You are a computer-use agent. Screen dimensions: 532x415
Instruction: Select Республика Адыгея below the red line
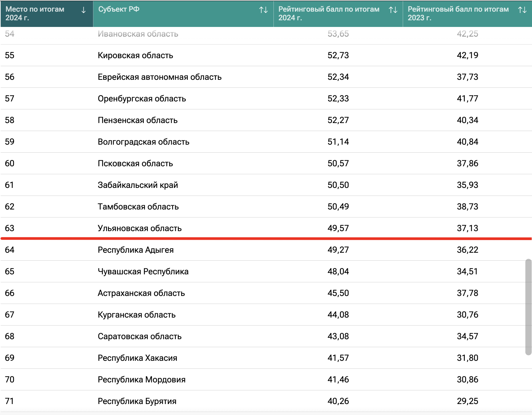pyautogui.click(x=136, y=250)
